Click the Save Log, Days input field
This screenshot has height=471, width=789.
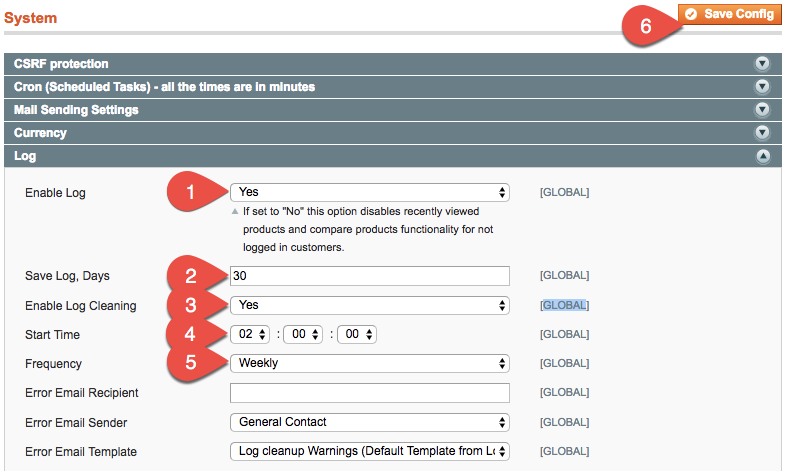click(x=369, y=276)
